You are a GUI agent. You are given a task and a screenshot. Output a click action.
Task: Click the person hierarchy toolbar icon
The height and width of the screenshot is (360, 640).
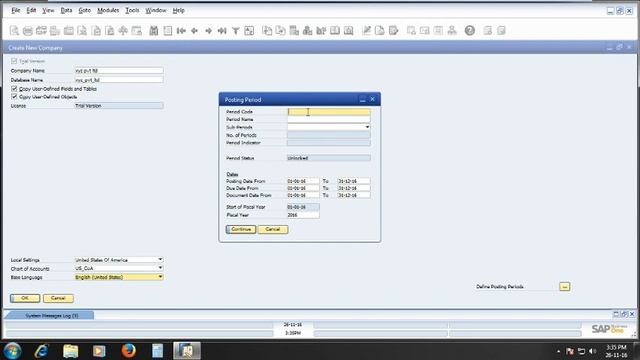click(x=452, y=31)
